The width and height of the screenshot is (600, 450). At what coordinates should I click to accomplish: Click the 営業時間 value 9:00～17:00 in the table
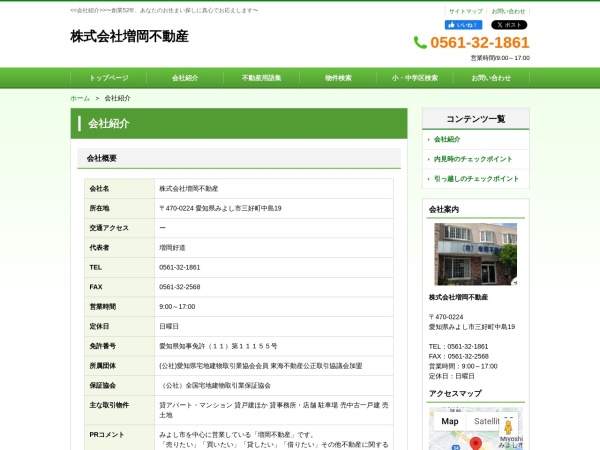[177, 307]
